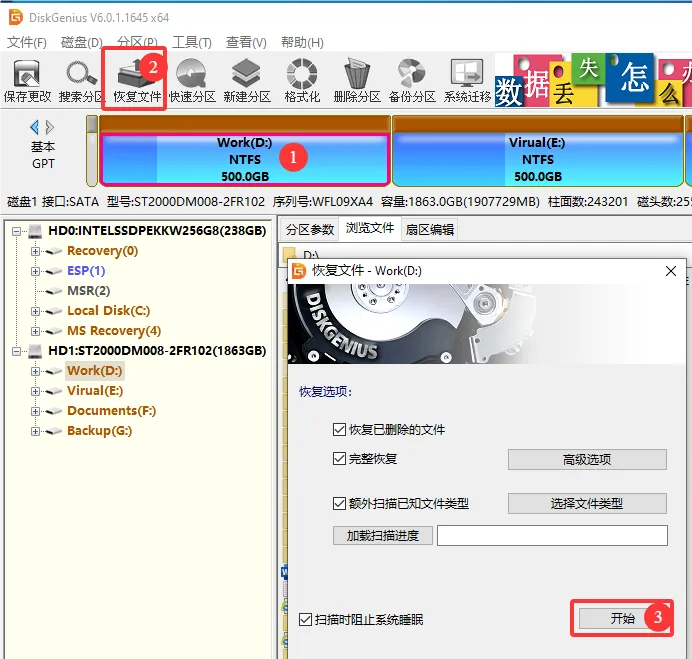Image resolution: width=692 pixels, height=659 pixels.
Task: Click the drive icon beside Backup(G:)
Action: pos(53,431)
